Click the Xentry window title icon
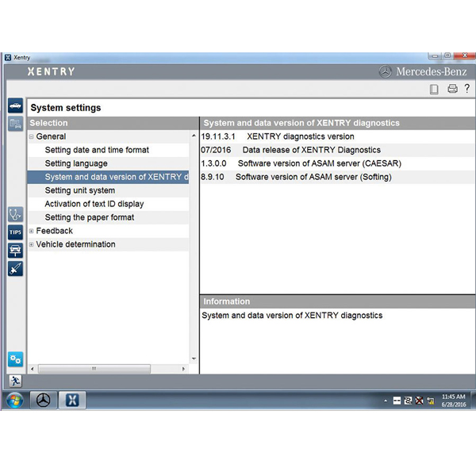 (8, 57)
